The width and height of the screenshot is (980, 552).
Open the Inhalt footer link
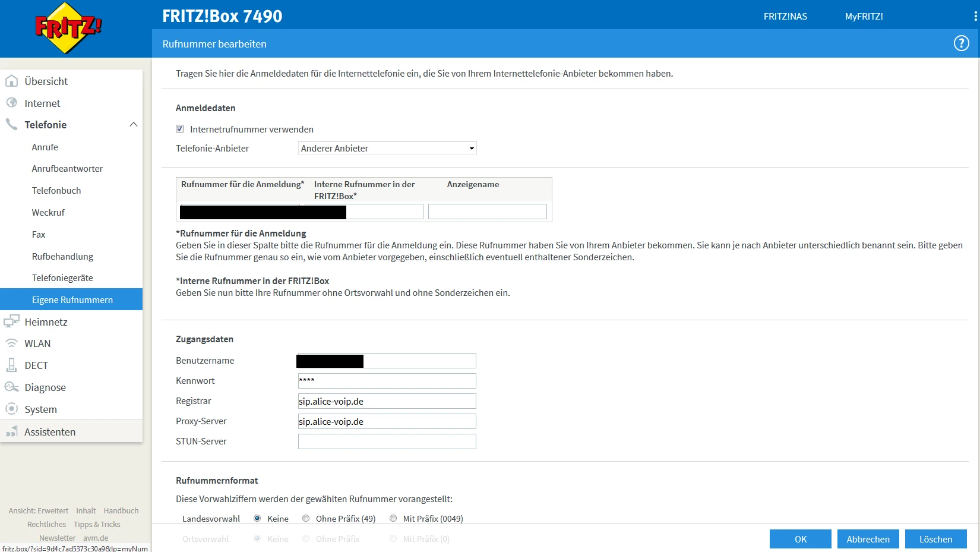click(86, 510)
